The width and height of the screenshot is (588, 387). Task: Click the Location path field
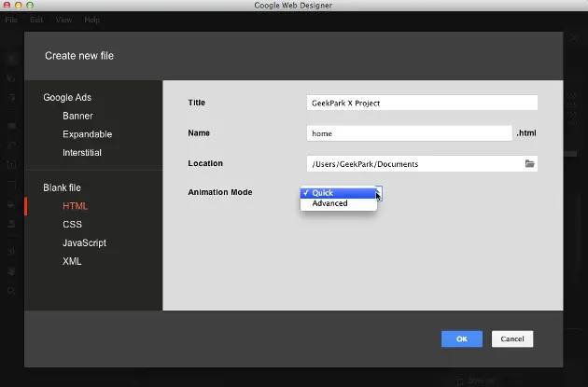click(x=422, y=164)
